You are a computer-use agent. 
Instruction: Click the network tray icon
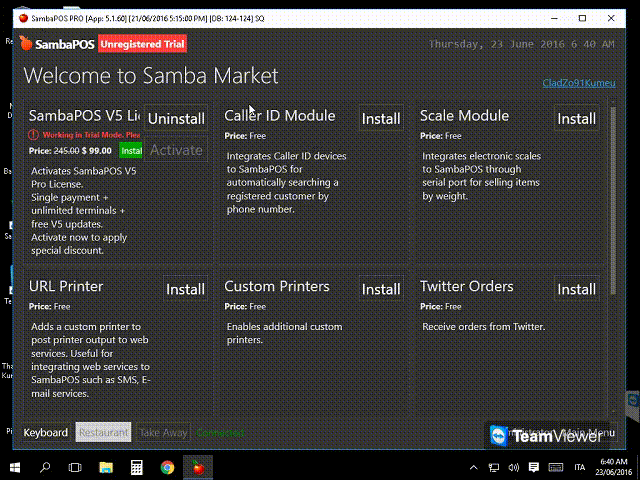click(x=494, y=467)
